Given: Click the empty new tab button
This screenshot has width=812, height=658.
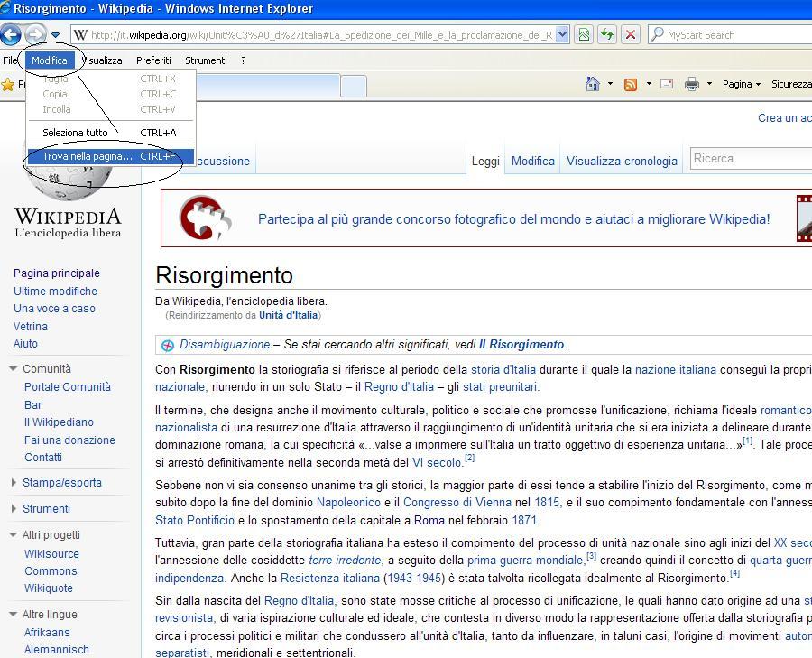Looking at the screenshot, I should click(354, 86).
